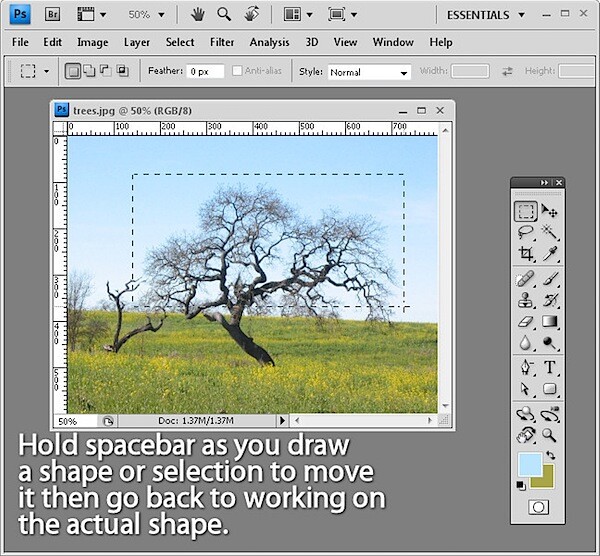Click the Feather input field
The image size is (600, 556).
[205, 72]
